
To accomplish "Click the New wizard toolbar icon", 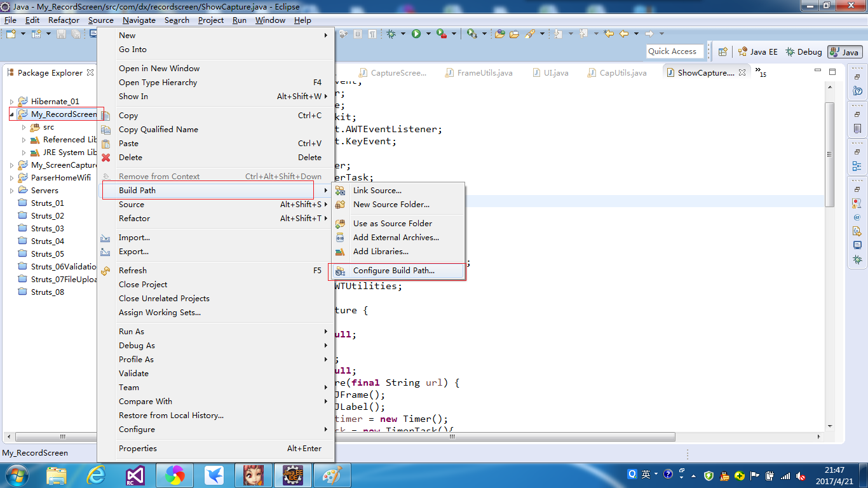I will point(11,34).
